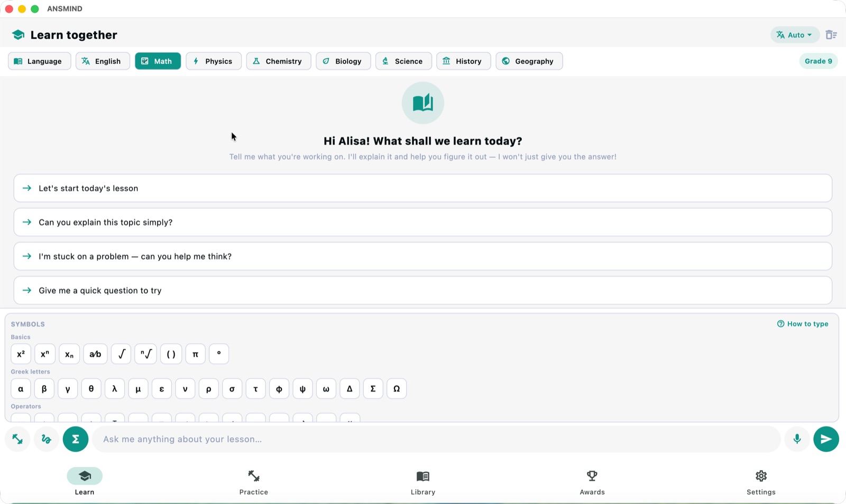The height and width of the screenshot is (504, 846).
Task: Click the dumbbell practice icon beside input
Action: (x=17, y=439)
